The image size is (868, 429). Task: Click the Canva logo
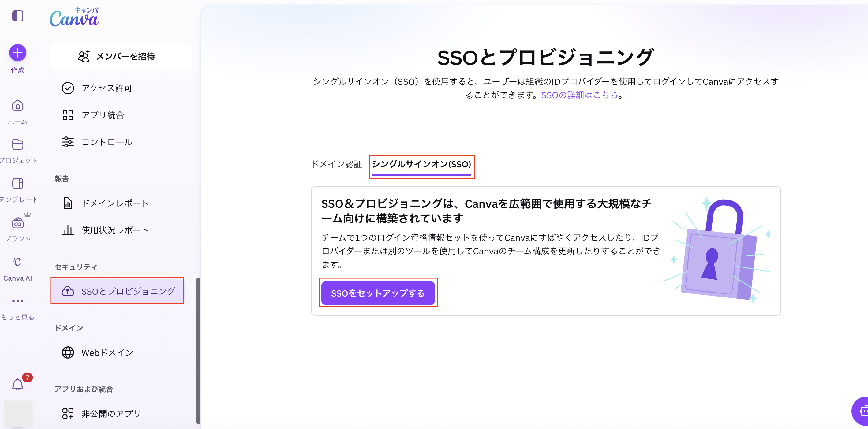pyautogui.click(x=74, y=17)
